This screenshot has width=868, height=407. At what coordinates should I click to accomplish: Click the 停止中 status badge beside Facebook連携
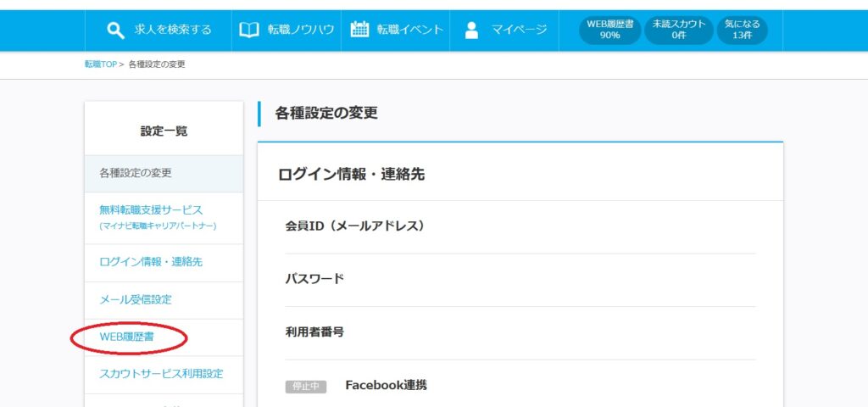tap(305, 387)
